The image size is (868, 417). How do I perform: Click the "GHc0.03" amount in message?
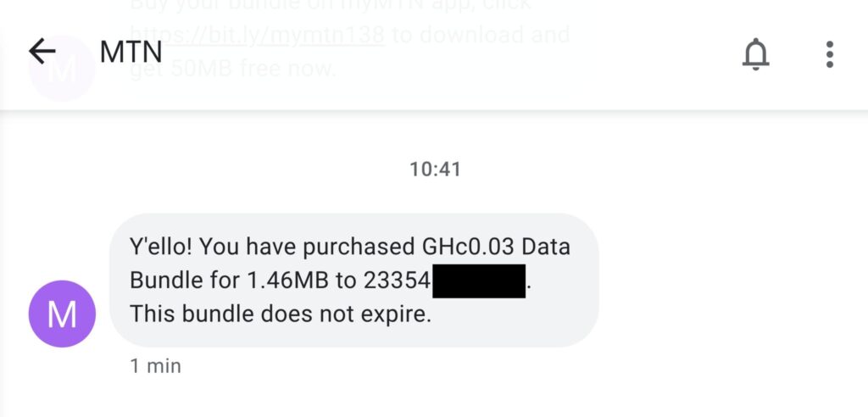click(468, 247)
